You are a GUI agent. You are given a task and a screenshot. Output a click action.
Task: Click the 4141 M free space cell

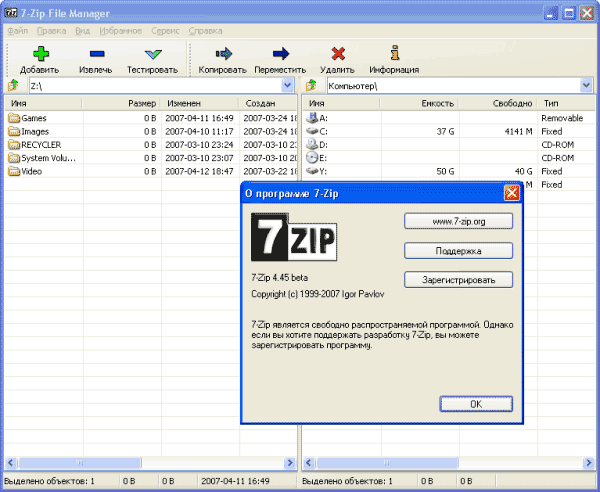(518, 132)
